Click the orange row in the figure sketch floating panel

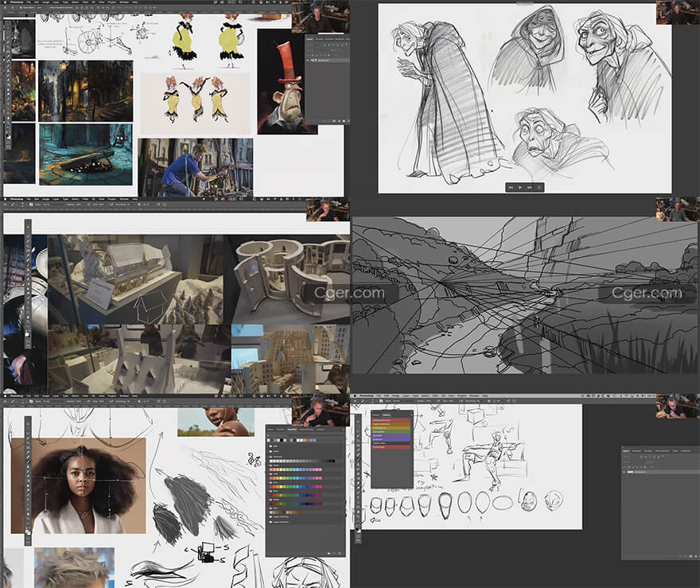391,424
